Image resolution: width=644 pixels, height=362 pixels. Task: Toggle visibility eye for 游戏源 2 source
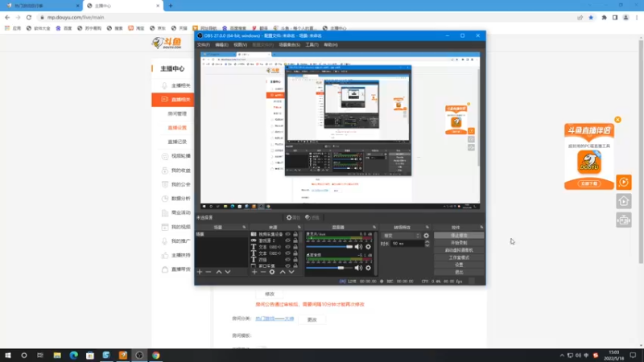[x=288, y=241]
